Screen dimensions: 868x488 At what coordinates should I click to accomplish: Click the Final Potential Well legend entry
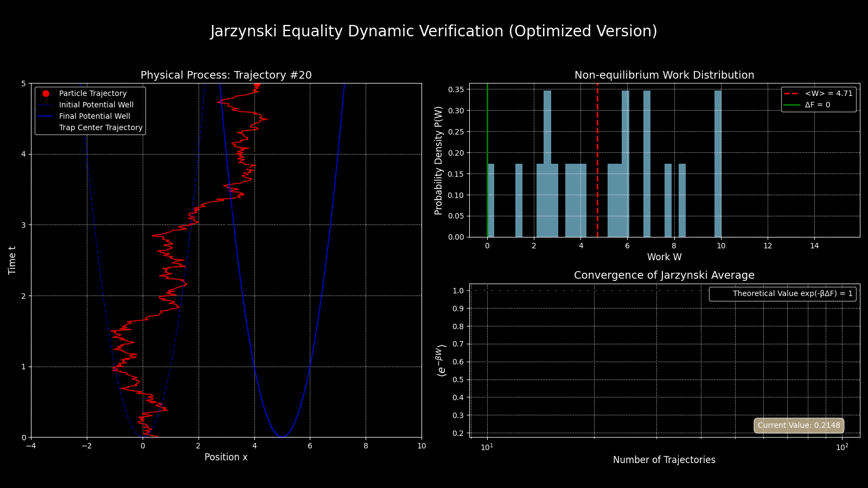(x=94, y=116)
